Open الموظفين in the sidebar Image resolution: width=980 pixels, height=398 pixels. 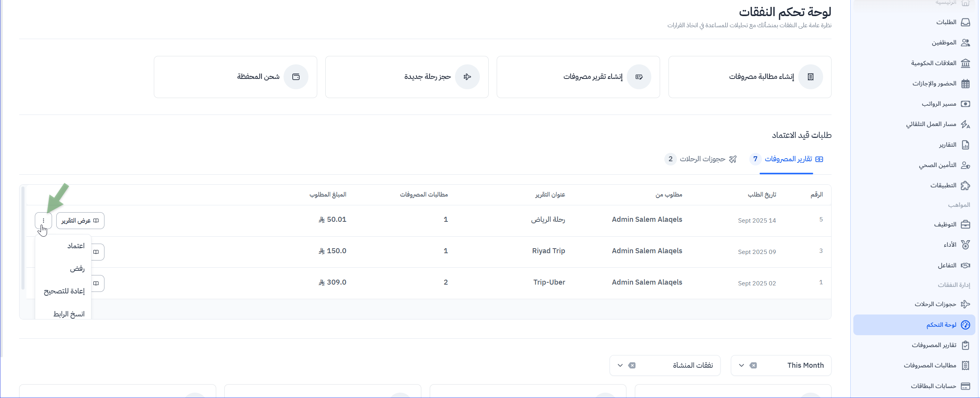coord(944,43)
